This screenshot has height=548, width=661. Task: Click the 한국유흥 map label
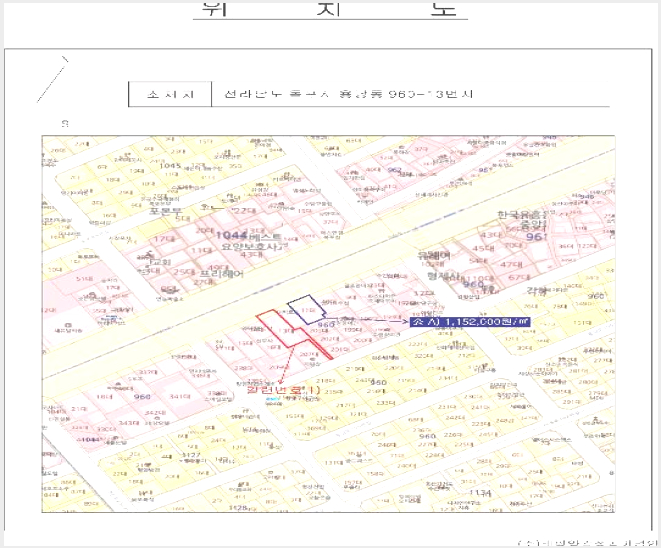(522, 215)
